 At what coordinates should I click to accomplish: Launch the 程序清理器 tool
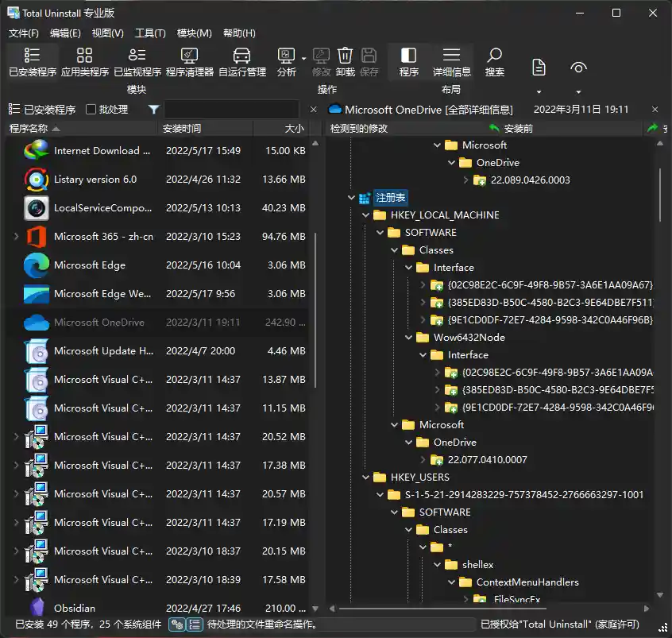[x=189, y=61]
